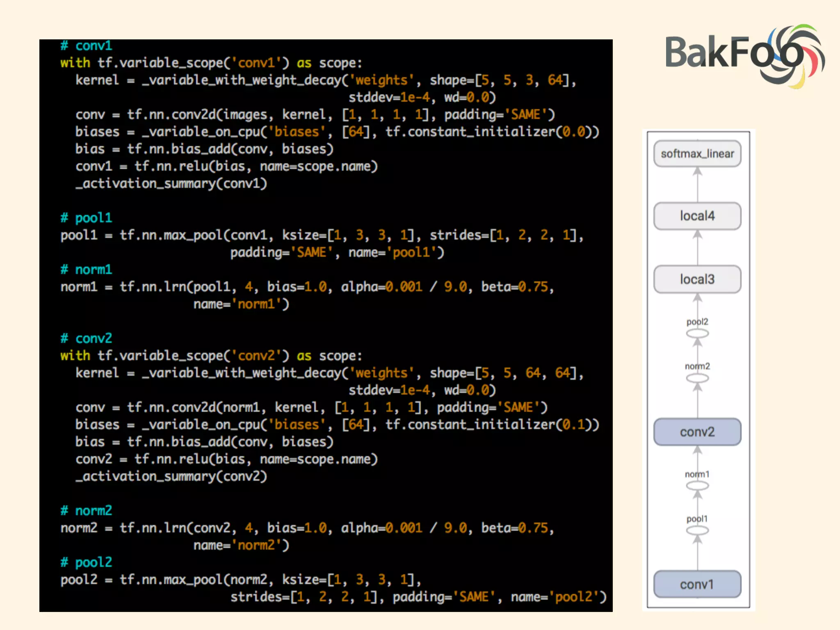Image resolution: width=840 pixels, height=630 pixels.
Task: Select the highlighted conv2 node
Action: click(697, 432)
